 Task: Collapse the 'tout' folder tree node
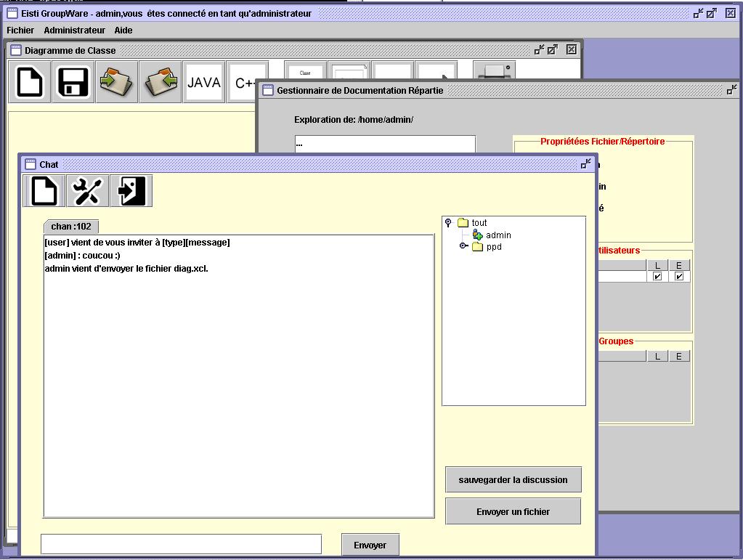tap(448, 223)
